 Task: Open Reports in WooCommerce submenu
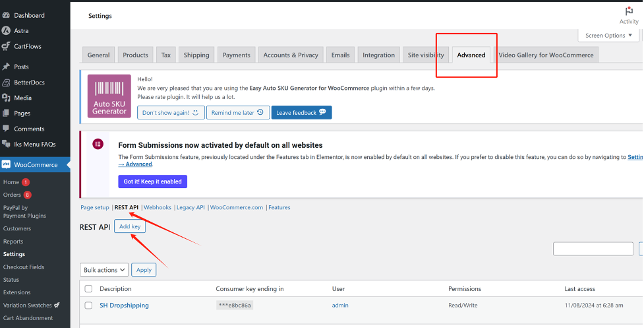[x=13, y=242]
